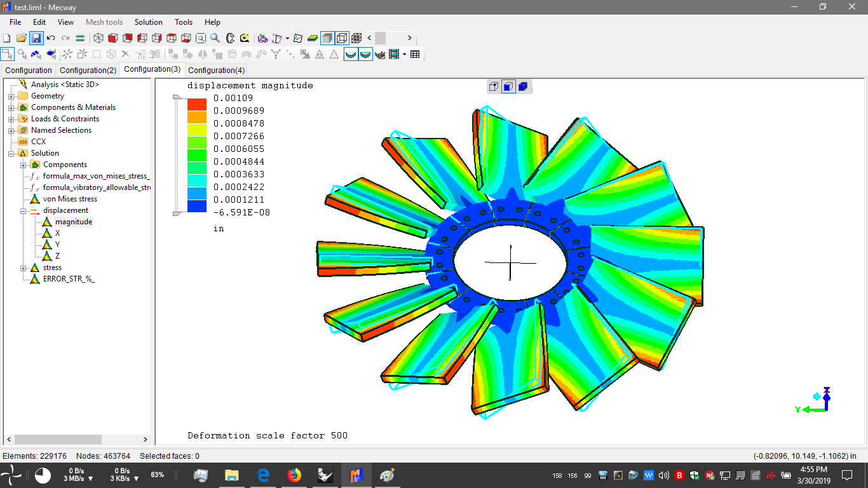Click the New file icon
The width and height of the screenshot is (868, 488).
(7, 38)
